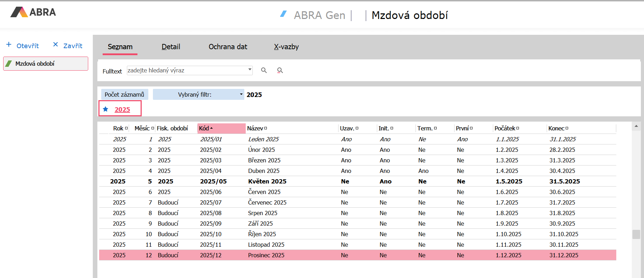Click the fulltext search magnifier icon
This screenshot has height=278, width=644.
coord(264,70)
